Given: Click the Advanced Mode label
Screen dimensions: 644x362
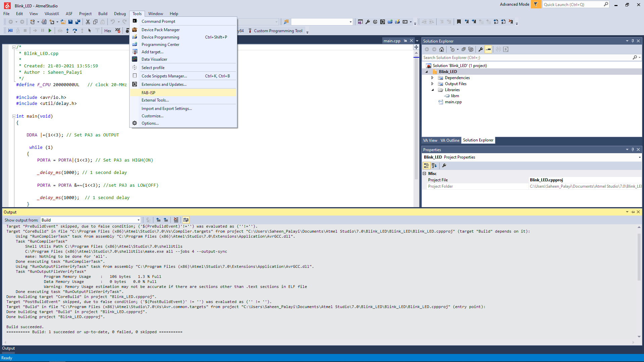Looking at the screenshot, I should [x=514, y=4].
